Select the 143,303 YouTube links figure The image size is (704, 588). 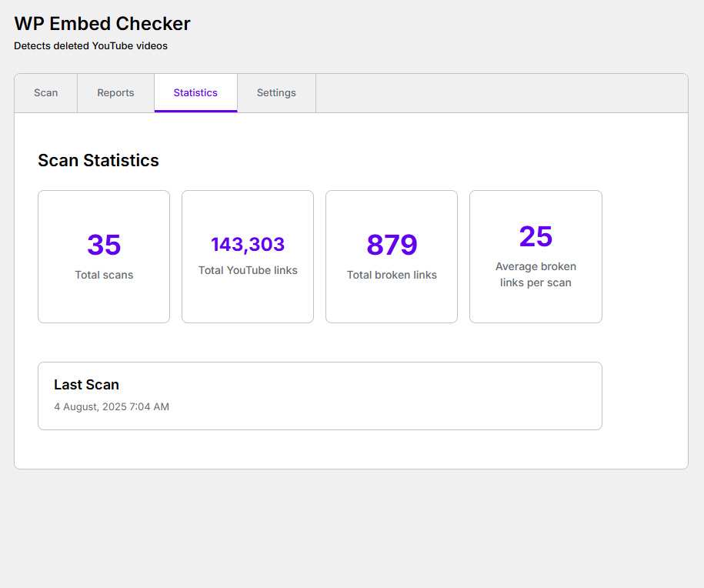(248, 245)
